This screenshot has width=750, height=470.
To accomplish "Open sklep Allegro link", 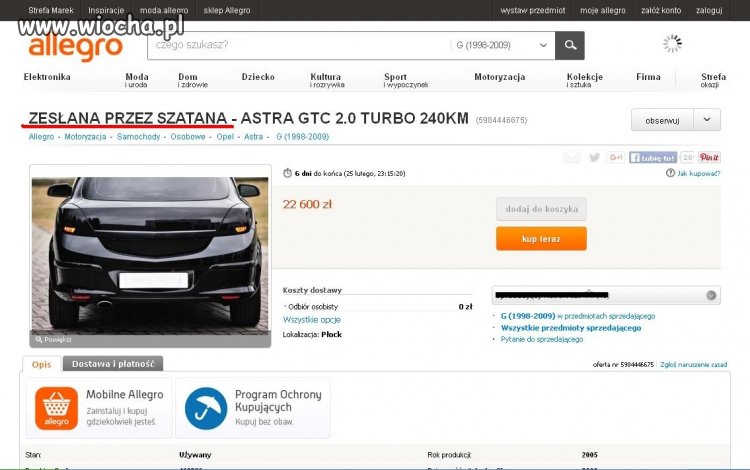I will [x=227, y=10].
